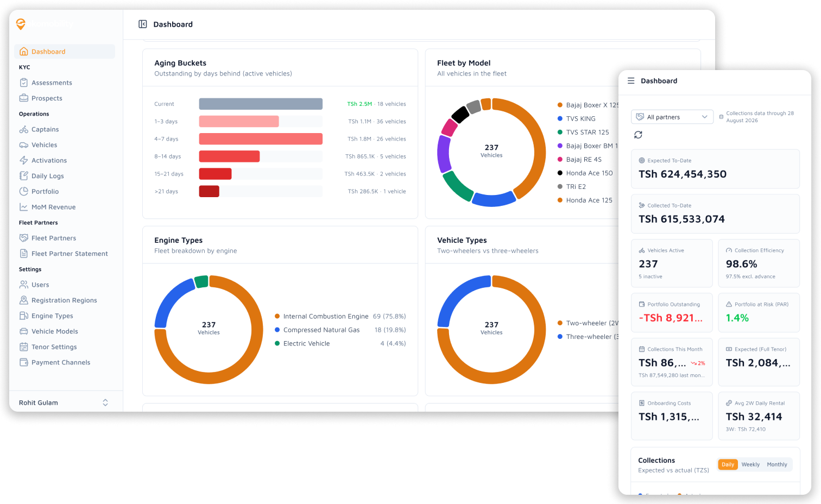Viewport: 821px width, 504px height.
Task: Click the 4–7 days aging bar
Action: [261, 139]
